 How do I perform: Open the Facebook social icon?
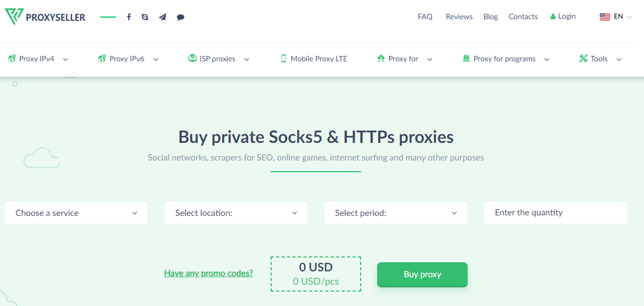coord(129,17)
